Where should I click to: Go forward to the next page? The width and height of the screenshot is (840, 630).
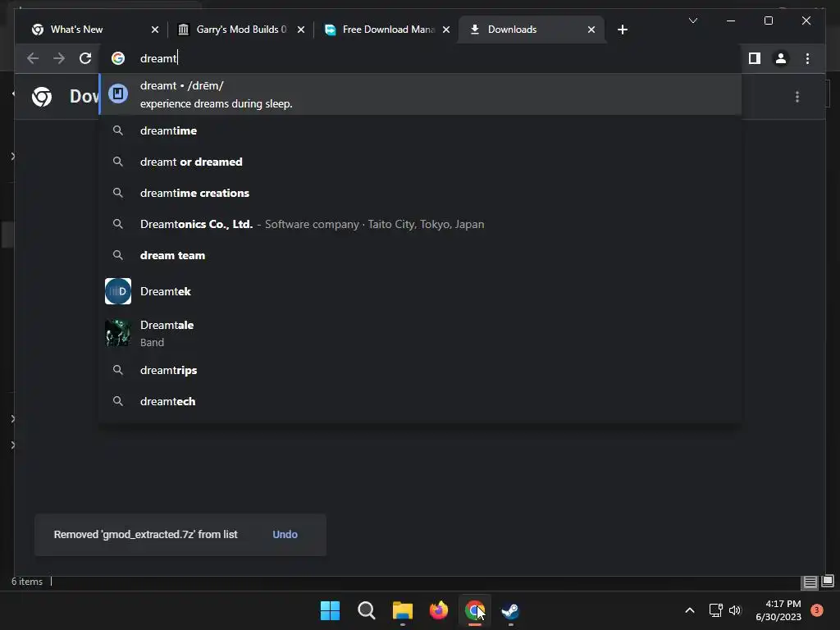click(x=59, y=58)
